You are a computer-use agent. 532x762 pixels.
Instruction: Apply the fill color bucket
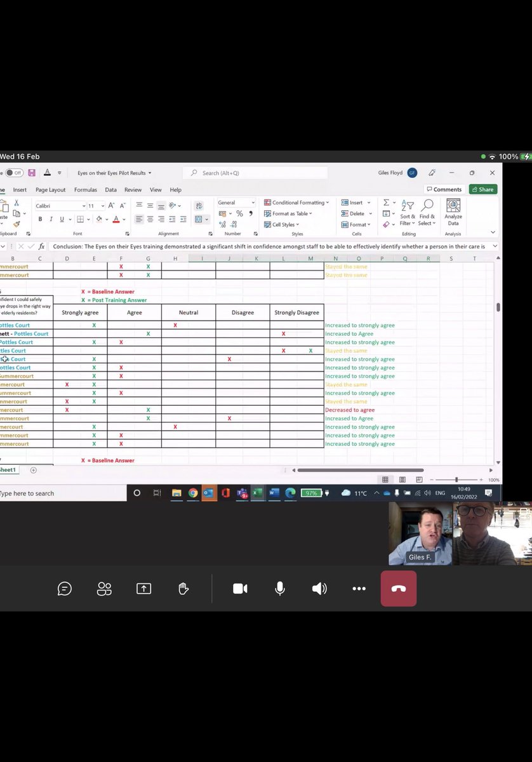(98, 219)
